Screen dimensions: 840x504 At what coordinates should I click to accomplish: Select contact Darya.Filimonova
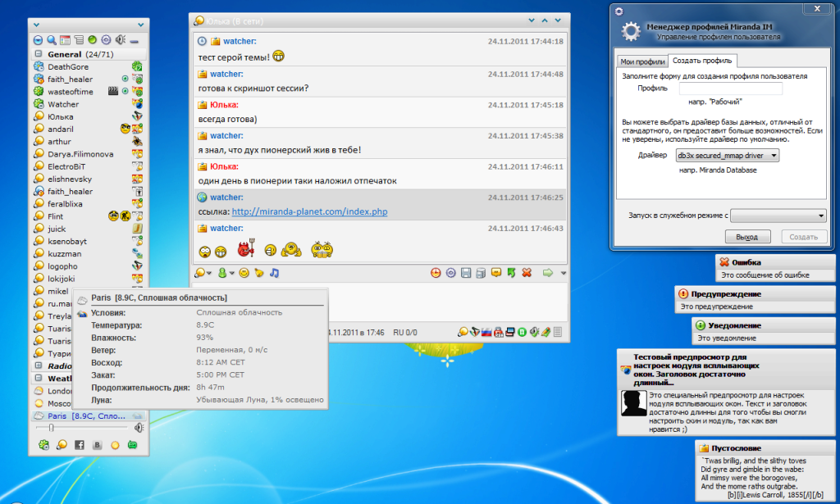coord(88,154)
